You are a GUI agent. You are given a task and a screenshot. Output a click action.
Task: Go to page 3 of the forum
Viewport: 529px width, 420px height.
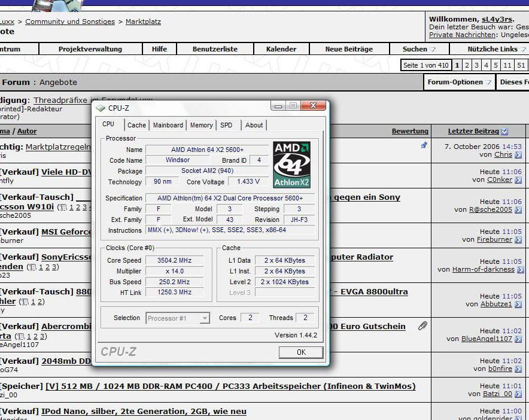tap(476, 65)
